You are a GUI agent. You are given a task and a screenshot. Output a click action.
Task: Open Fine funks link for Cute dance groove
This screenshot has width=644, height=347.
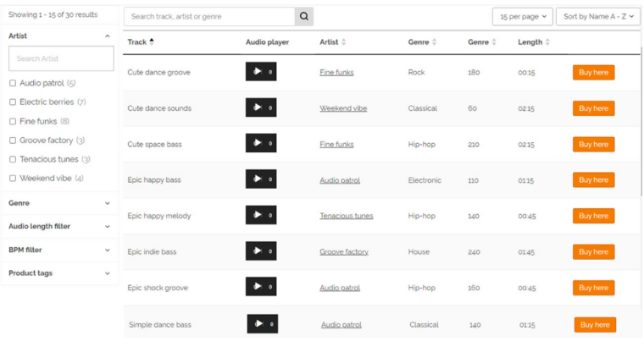click(x=336, y=72)
